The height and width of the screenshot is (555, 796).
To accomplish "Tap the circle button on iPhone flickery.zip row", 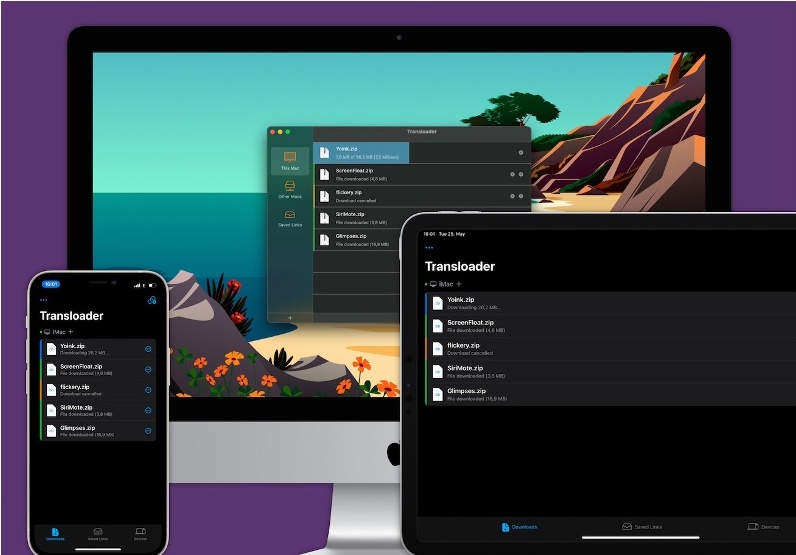I will tap(148, 390).
